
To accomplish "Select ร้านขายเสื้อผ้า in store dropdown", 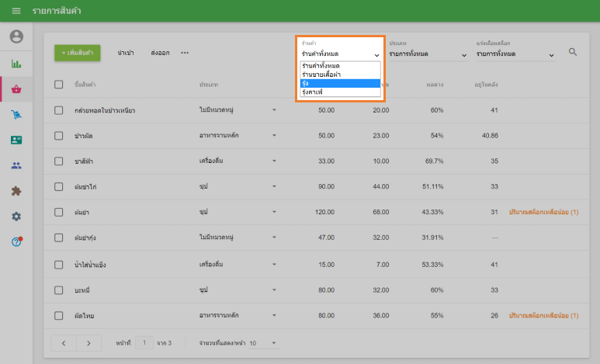I will (340, 75).
